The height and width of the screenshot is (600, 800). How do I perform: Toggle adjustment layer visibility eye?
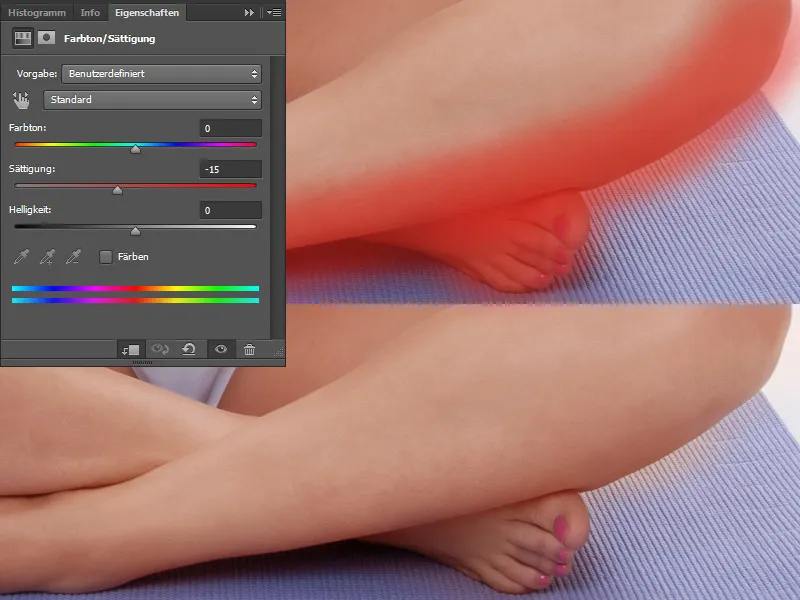(220, 349)
